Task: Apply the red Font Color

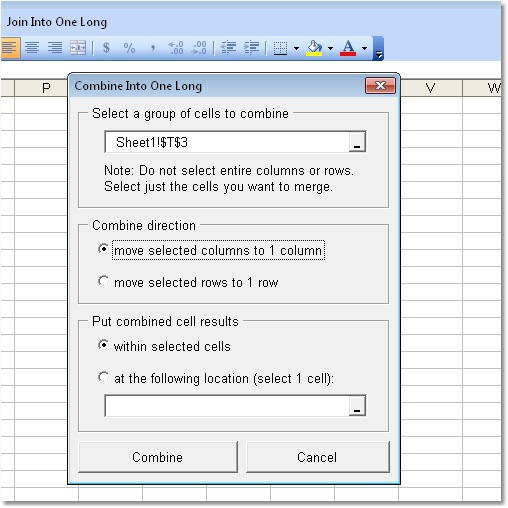Action: point(348,48)
